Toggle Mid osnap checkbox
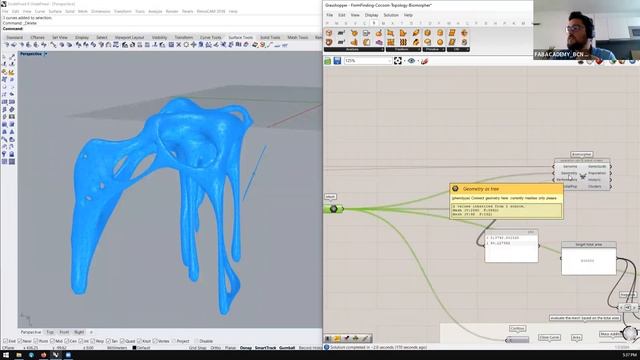Image resolution: width=640 pixels, height=360 pixels. [52, 341]
